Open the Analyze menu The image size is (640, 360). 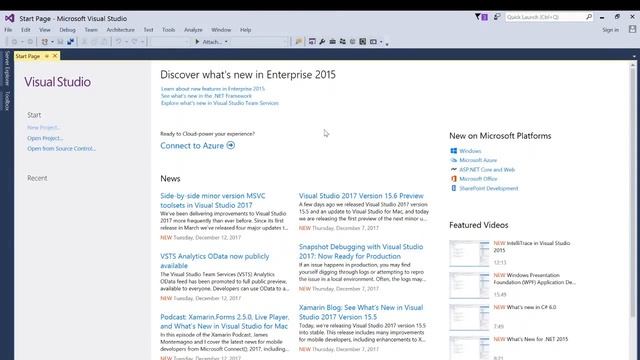tap(193, 30)
